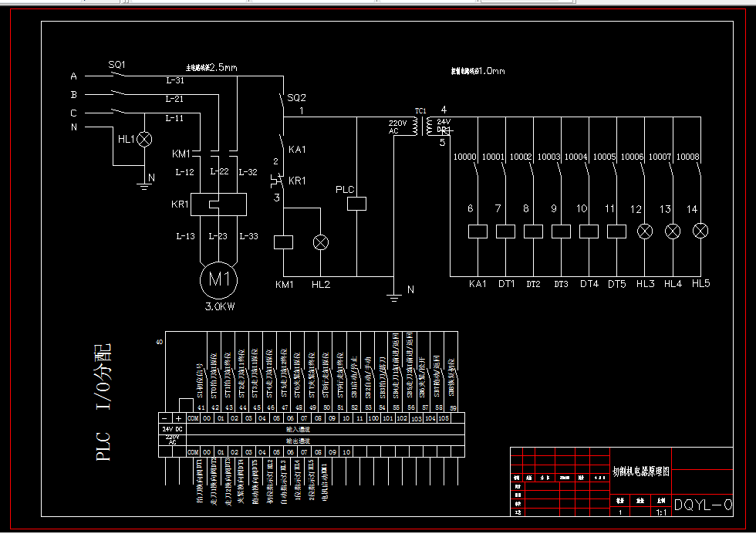The height and width of the screenshot is (534, 756).
Task: Select the 220V AC transformer text
Action: click(x=398, y=127)
